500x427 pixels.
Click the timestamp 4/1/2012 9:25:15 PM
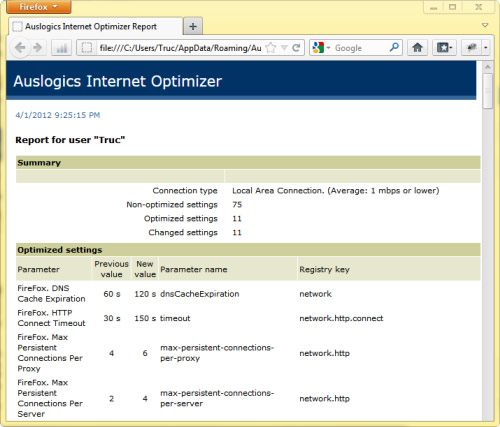58,115
